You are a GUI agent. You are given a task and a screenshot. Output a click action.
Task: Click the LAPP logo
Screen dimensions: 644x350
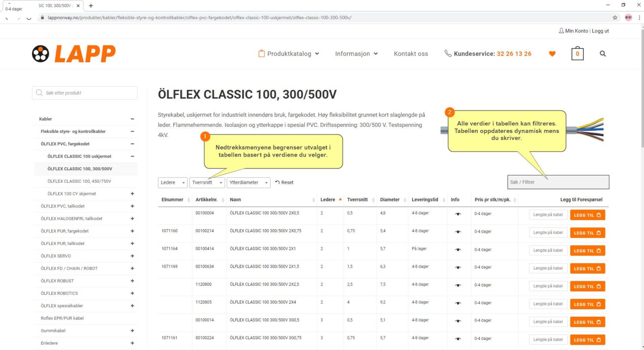tap(74, 54)
